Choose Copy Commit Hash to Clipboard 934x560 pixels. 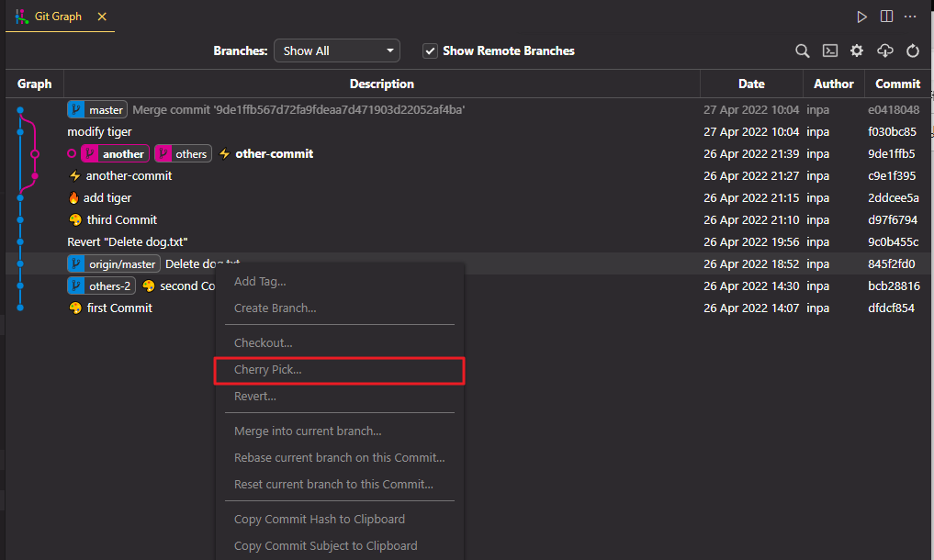pyautogui.click(x=340, y=519)
